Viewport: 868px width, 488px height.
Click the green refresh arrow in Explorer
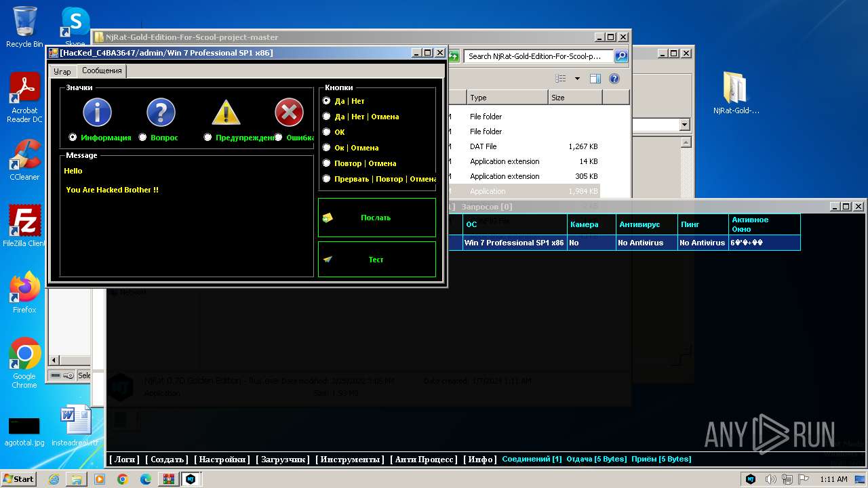click(x=453, y=56)
